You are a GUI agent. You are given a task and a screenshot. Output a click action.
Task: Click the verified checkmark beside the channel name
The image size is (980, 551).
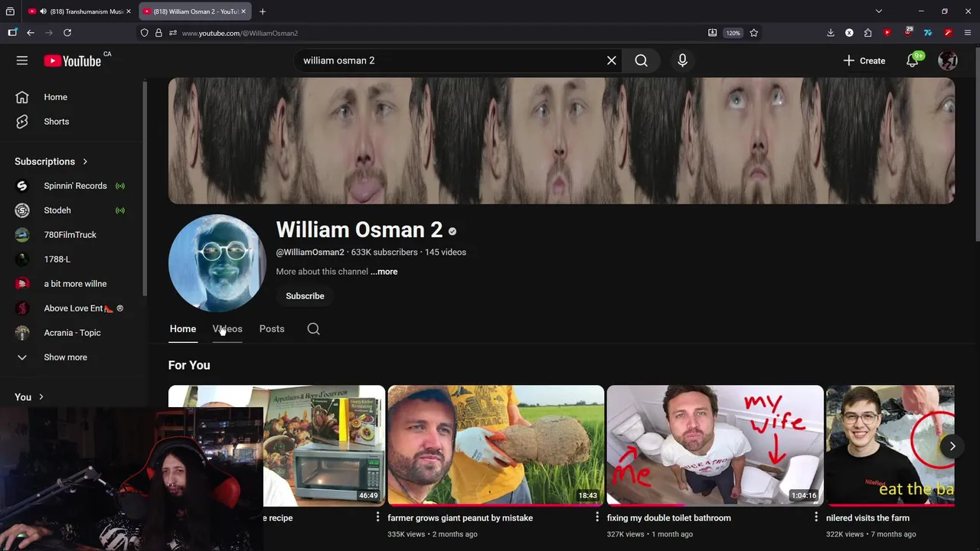(452, 231)
